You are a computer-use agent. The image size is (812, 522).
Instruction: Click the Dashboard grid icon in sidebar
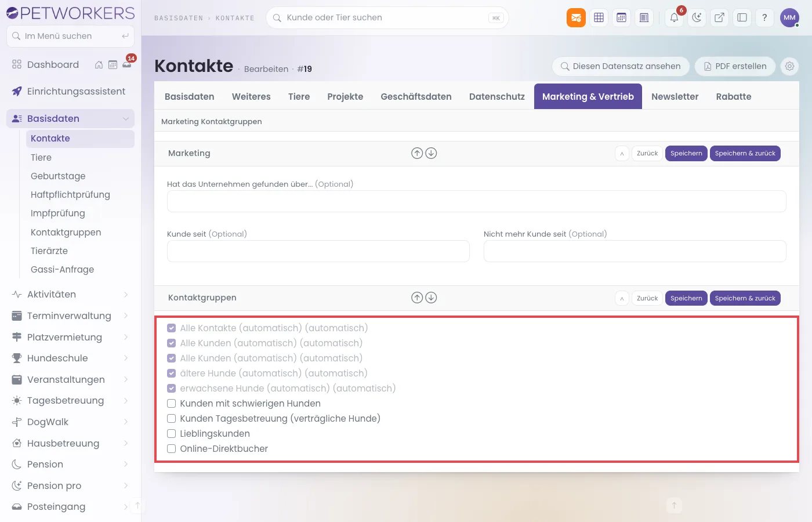coord(17,64)
